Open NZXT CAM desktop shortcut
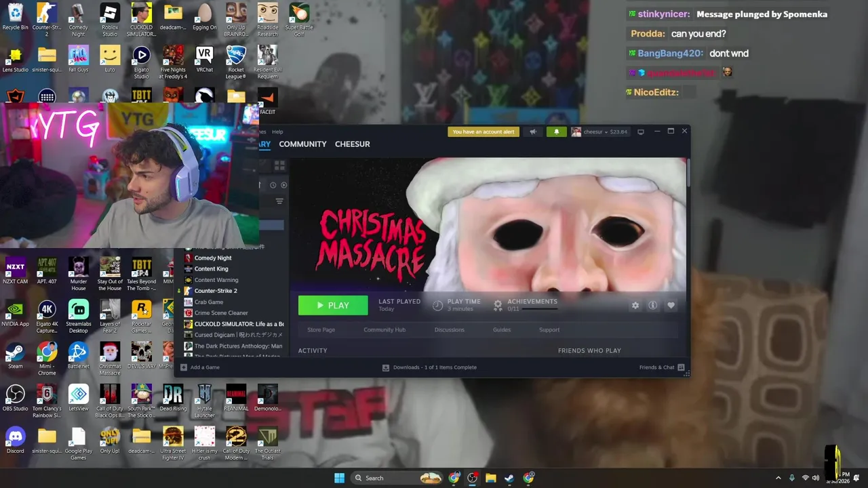 15,271
